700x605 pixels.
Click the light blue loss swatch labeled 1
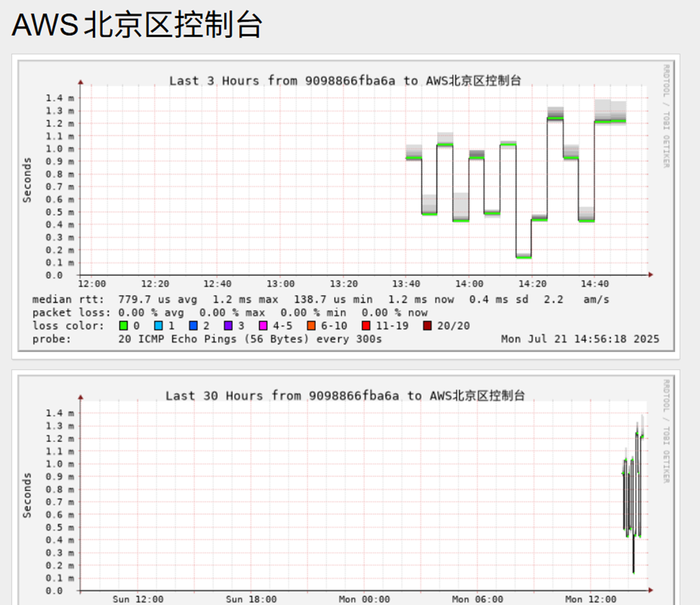click(158, 326)
